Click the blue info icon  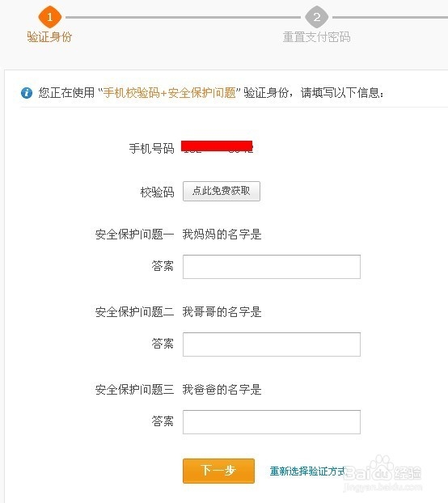coord(27,93)
